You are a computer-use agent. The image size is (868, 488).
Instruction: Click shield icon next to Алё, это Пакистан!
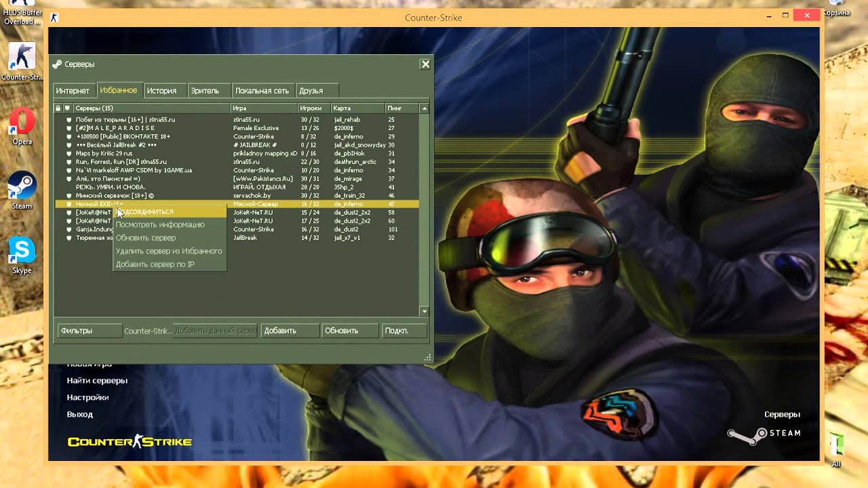(69, 178)
